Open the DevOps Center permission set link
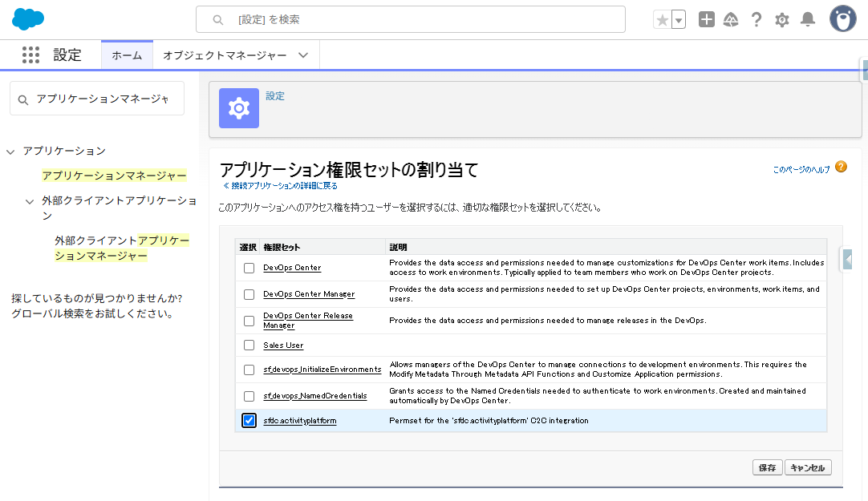Viewport: 868px width, 501px height. click(x=292, y=268)
